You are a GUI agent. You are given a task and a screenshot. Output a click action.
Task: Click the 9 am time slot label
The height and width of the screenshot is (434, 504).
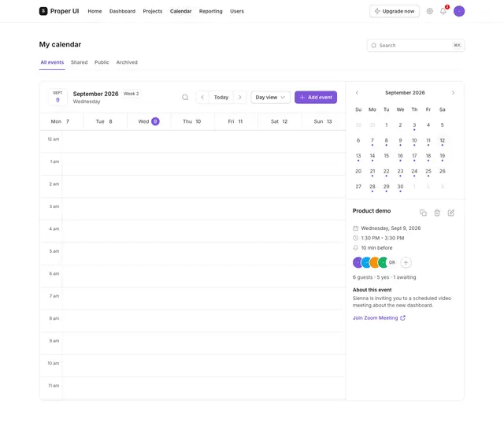pyautogui.click(x=54, y=341)
